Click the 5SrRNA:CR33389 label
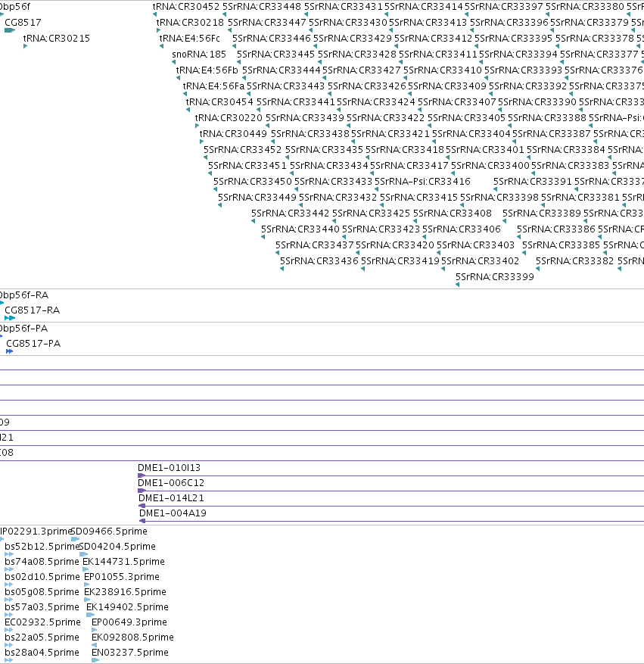The height and width of the screenshot is (664, 644). pos(542,214)
